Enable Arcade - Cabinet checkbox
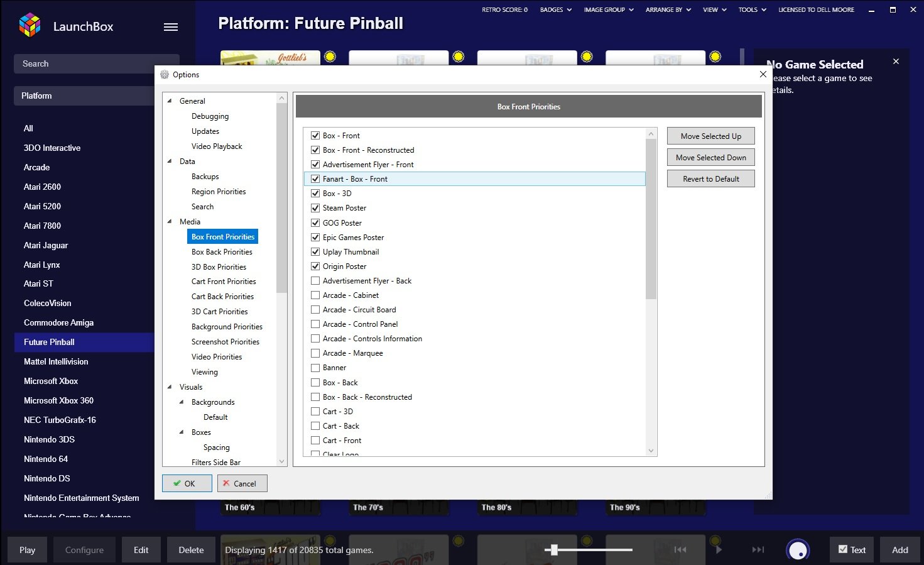924x565 pixels. (x=315, y=295)
